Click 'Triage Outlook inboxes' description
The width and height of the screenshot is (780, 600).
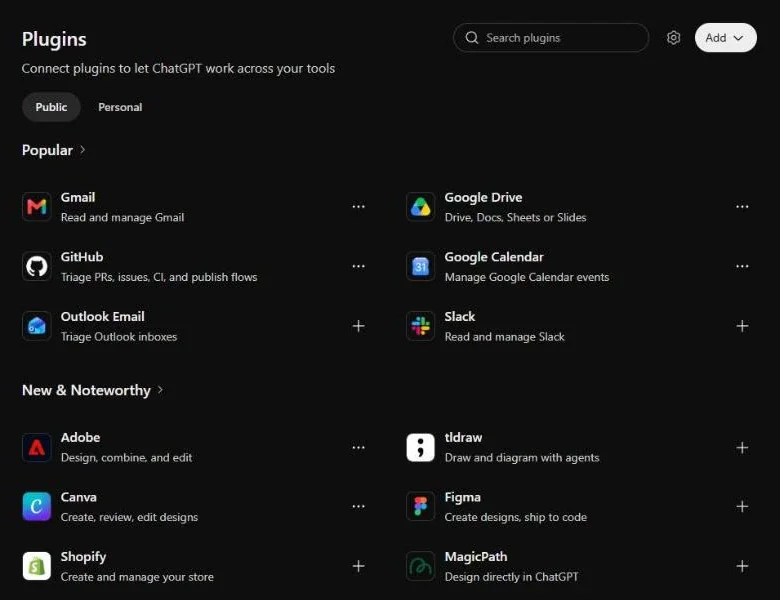click(119, 337)
